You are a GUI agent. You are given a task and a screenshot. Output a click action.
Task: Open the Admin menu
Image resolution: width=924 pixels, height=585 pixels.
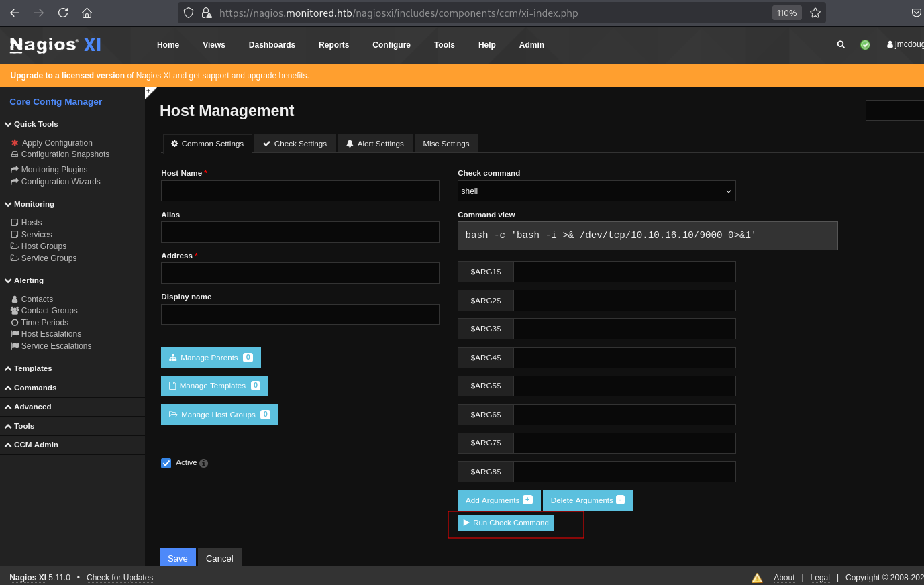531,45
